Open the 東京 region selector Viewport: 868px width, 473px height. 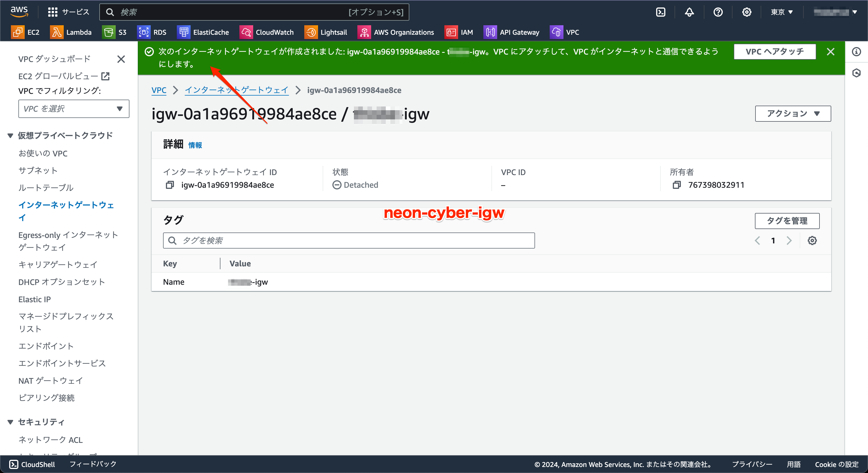[x=781, y=12]
